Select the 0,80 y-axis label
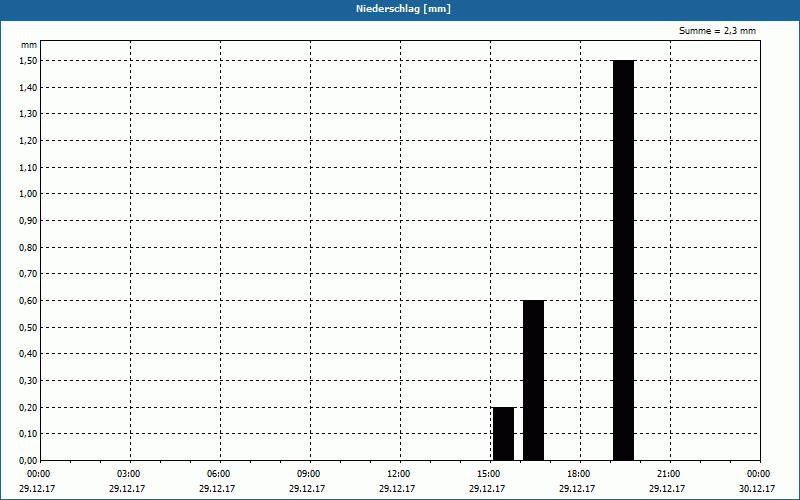800x500 pixels. click(x=28, y=247)
